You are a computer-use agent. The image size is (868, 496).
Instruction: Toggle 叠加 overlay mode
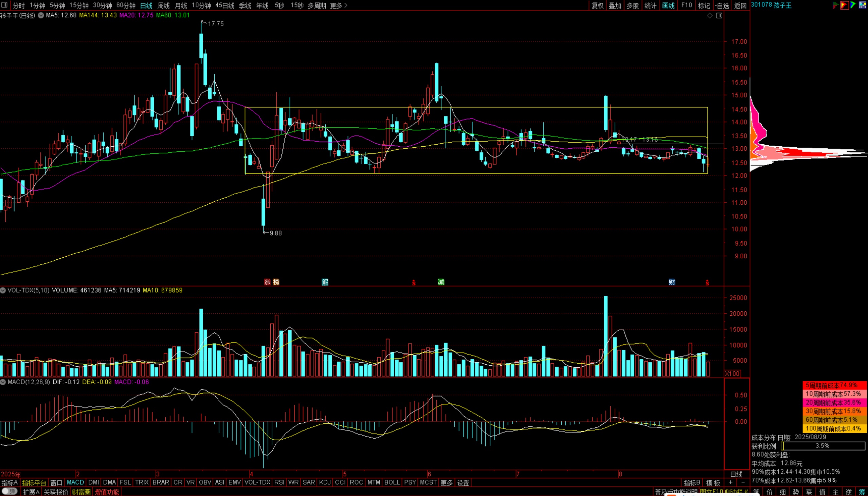[615, 5]
